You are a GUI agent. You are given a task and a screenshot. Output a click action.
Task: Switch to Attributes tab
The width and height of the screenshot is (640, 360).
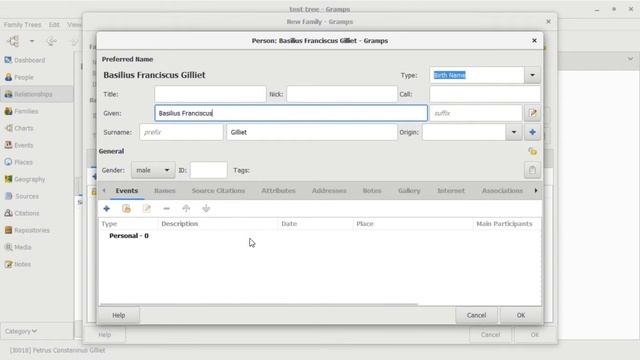pyautogui.click(x=278, y=191)
